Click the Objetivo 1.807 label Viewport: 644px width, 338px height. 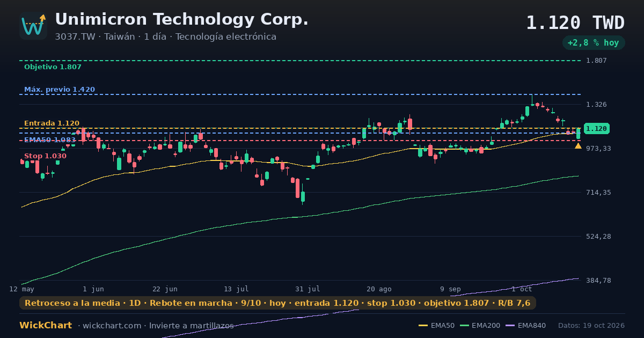click(53, 67)
